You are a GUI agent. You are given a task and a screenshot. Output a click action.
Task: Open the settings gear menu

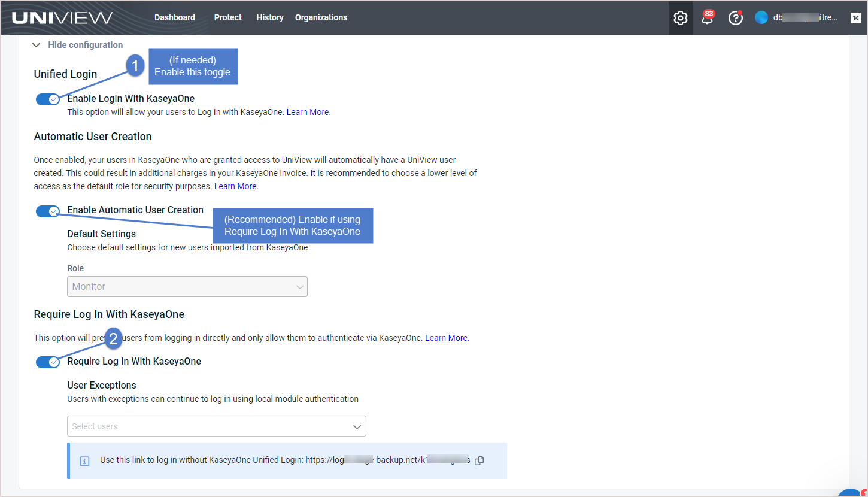coord(680,18)
